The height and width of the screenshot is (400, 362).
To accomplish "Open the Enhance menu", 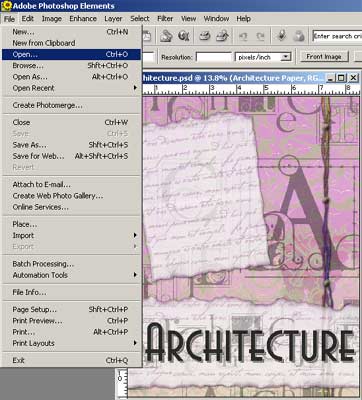I will (83, 19).
